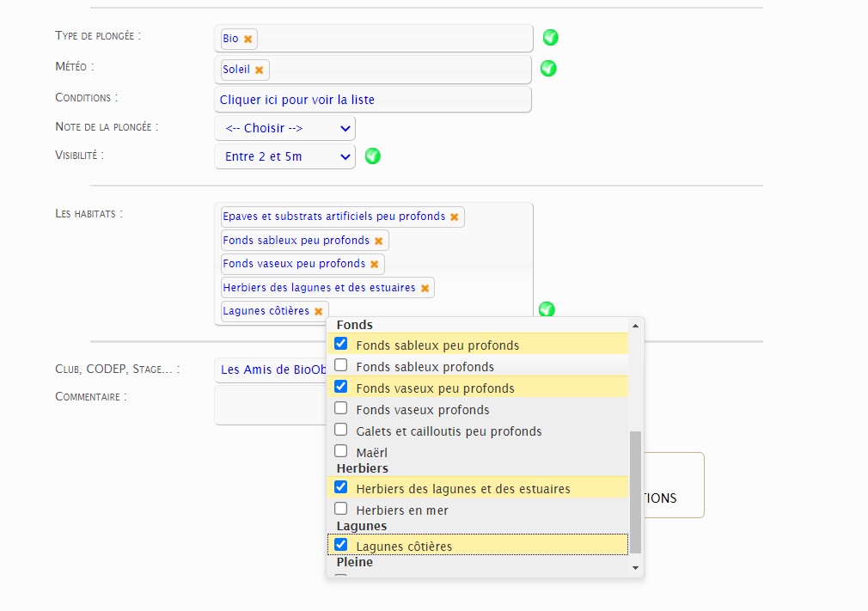The image size is (868, 611).
Task: Remove Lagunes côtières habitat tag
Action: (x=318, y=312)
